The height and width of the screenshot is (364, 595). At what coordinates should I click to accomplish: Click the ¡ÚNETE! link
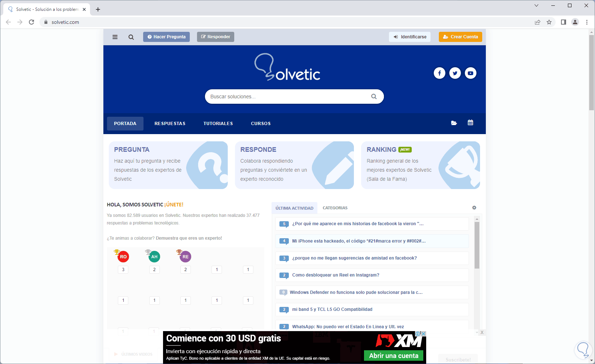[x=174, y=205]
